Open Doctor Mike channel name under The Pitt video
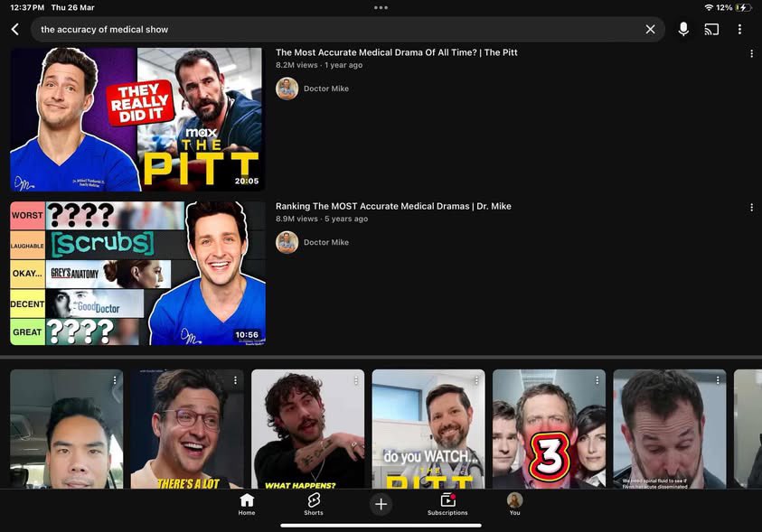The image size is (762, 532). [326, 89]
